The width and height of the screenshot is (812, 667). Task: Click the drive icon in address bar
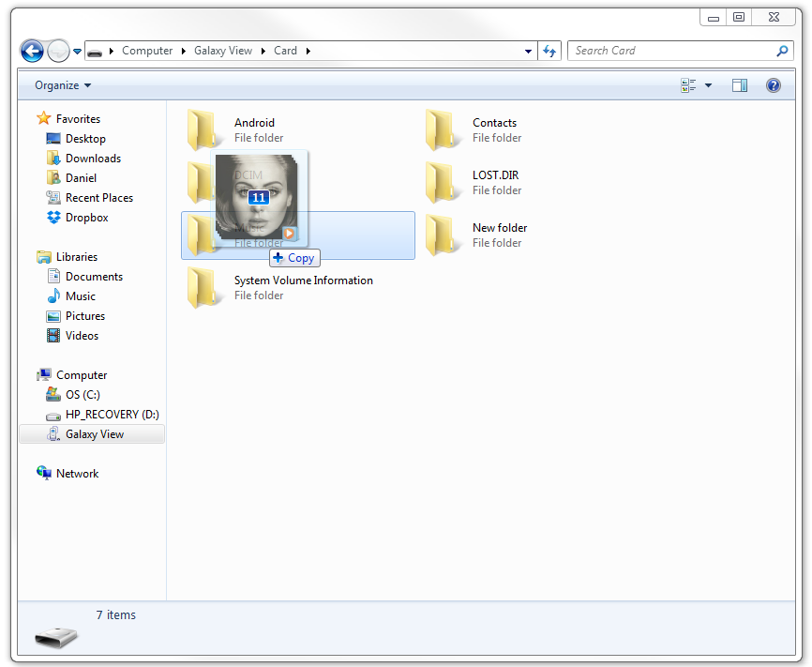click(95, 52)
